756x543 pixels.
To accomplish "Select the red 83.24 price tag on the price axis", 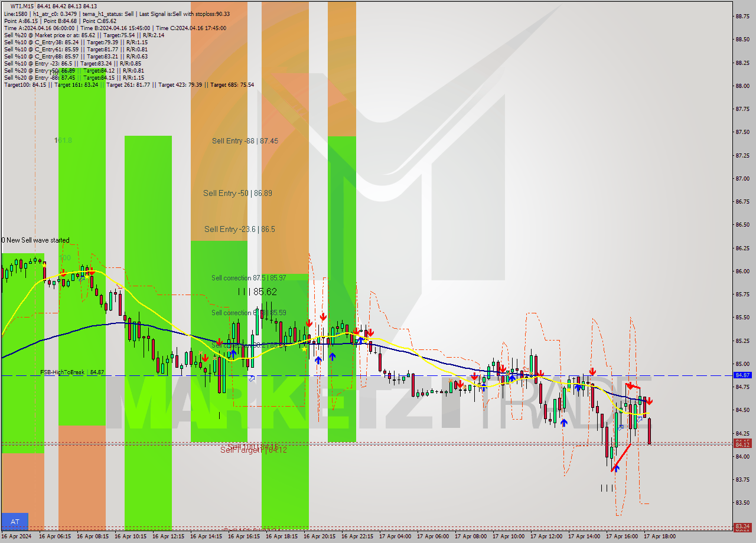I will pos(742,526).
